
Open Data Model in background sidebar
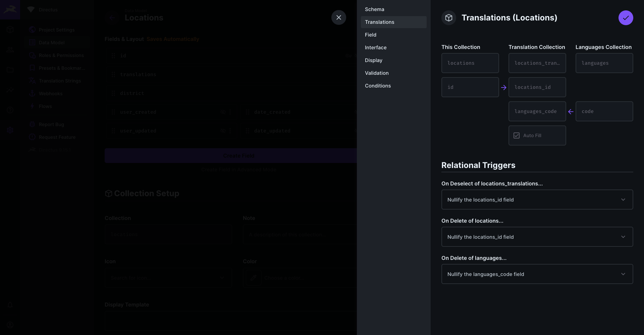(57, 43)
